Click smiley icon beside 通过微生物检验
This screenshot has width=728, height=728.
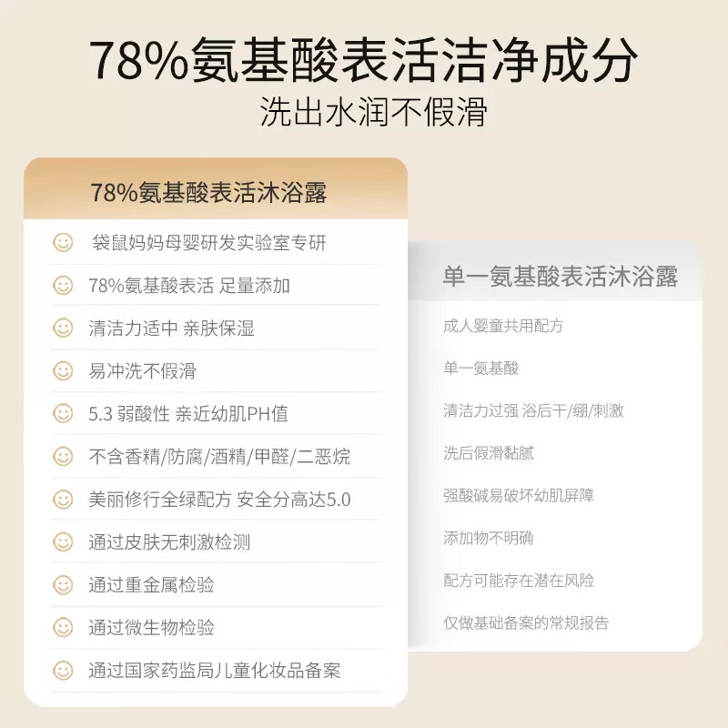(x=63, y=627)
